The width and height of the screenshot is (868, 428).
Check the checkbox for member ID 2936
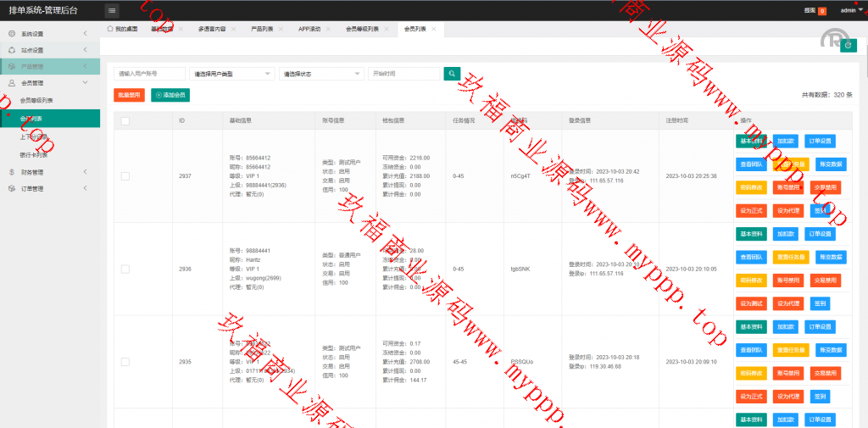(125, 269)
